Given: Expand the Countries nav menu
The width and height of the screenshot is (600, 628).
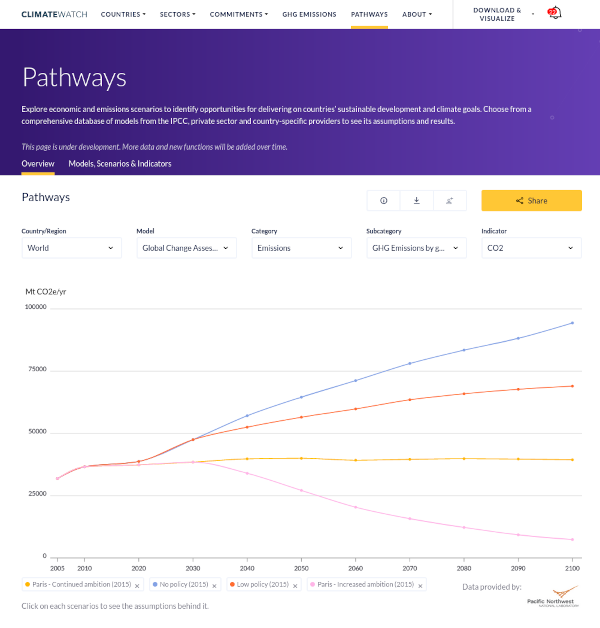Looking at the screenshot, I should tap(123, 14).
